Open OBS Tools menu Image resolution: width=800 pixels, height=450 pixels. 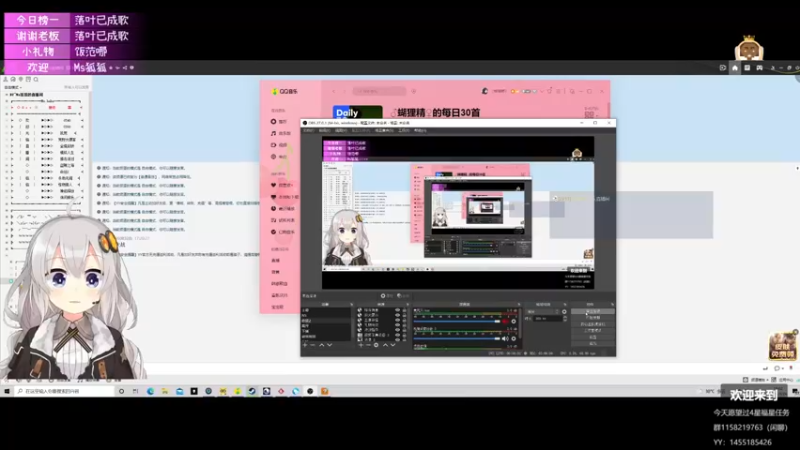click(404, 131)
